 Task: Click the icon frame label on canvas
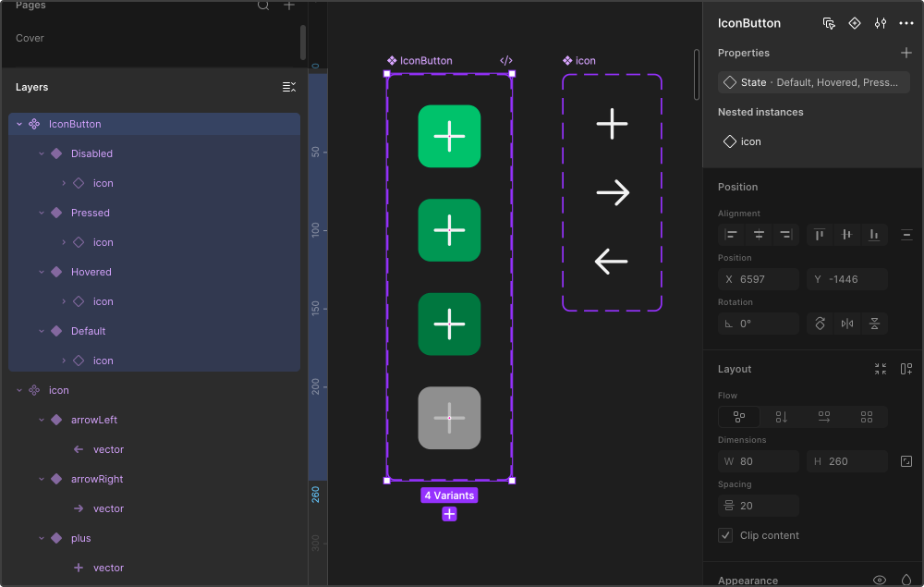pos(579,61)
